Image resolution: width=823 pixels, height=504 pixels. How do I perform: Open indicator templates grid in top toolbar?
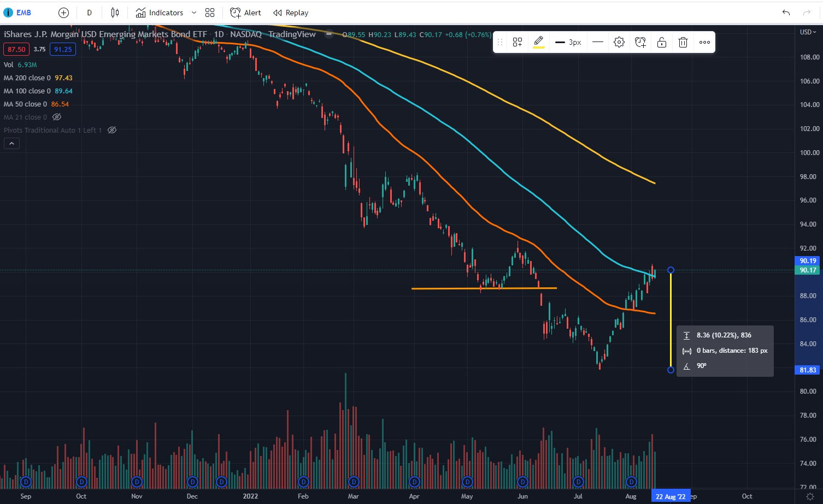[210, 13]
